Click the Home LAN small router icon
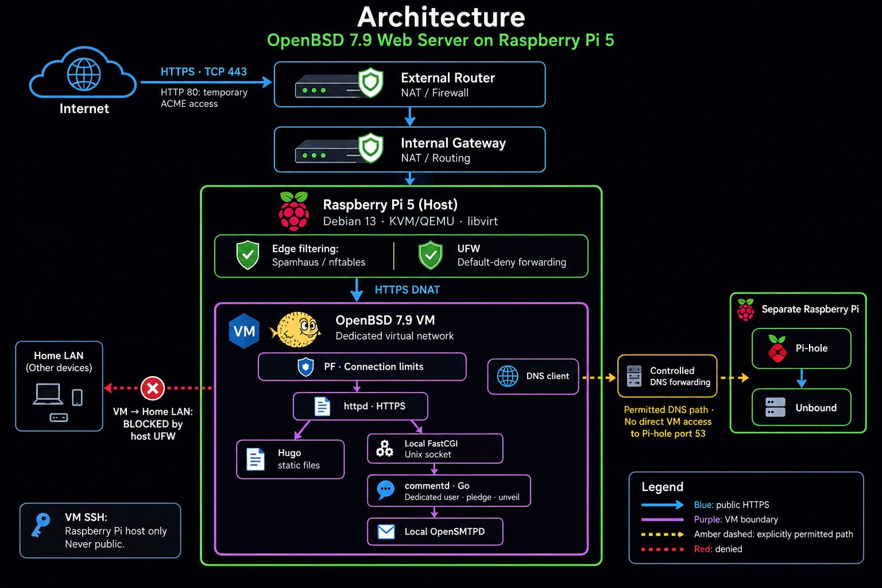The width and height of the screenshot is (882, 588). [x=59, y=417]
